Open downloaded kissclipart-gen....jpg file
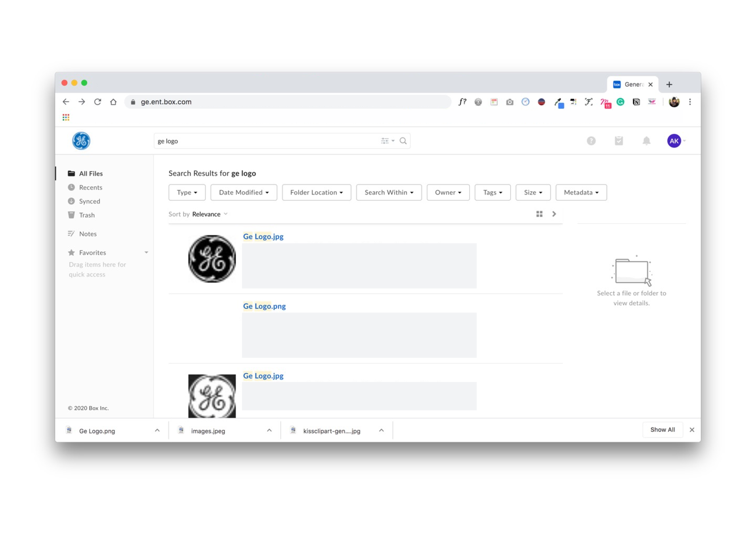756x538 pixels. 332,431
